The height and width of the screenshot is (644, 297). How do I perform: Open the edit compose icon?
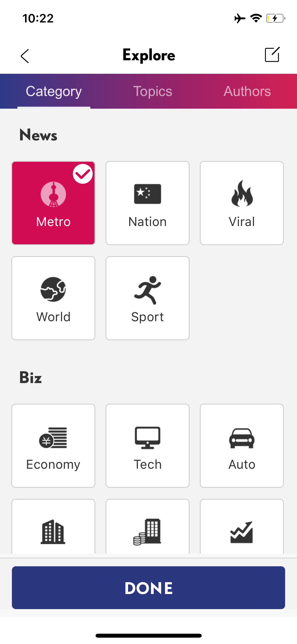click(x=272, y=55)
